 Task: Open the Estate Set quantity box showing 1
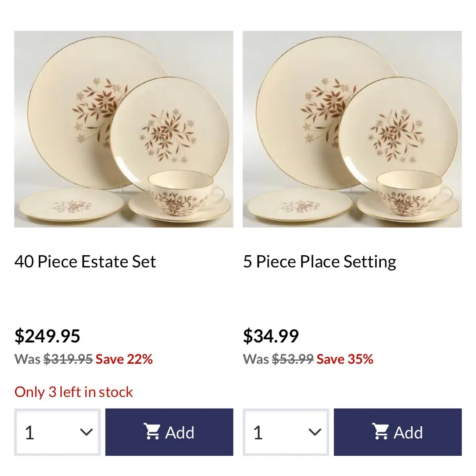(x=48, y=432)
